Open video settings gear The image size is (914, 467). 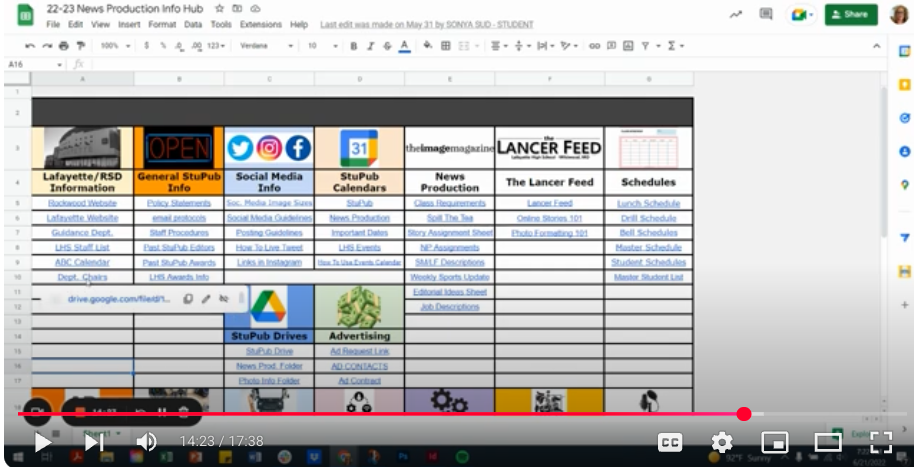coord(721,442)
